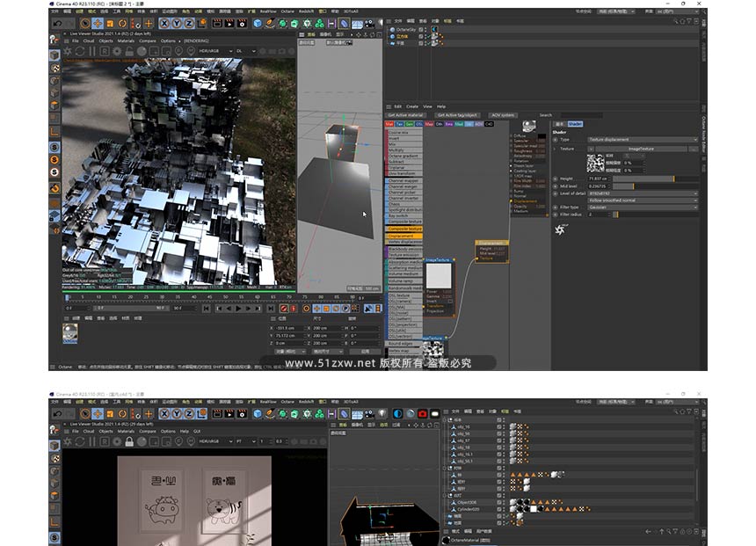Click the clay mode sphere icon, upper Live Viewer
The image size is (756, 546).
(142, 51)
